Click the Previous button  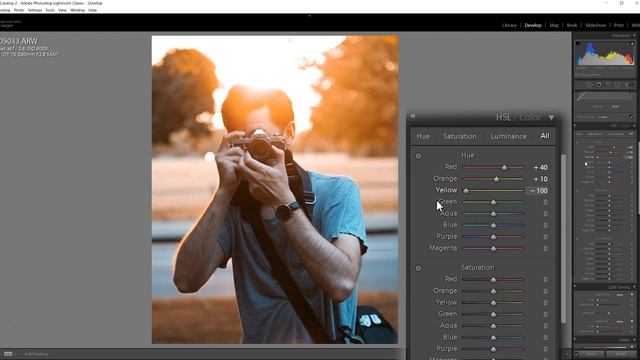point(591,353)
